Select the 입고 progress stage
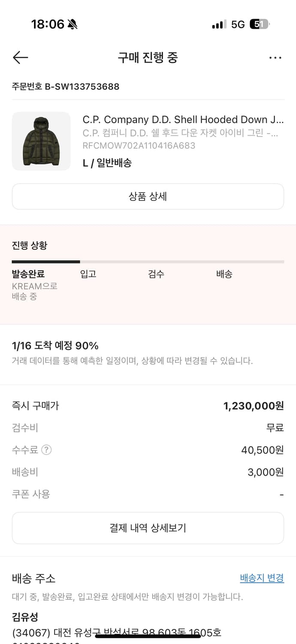This screenshot has width=296, height=644. [88, 274]
